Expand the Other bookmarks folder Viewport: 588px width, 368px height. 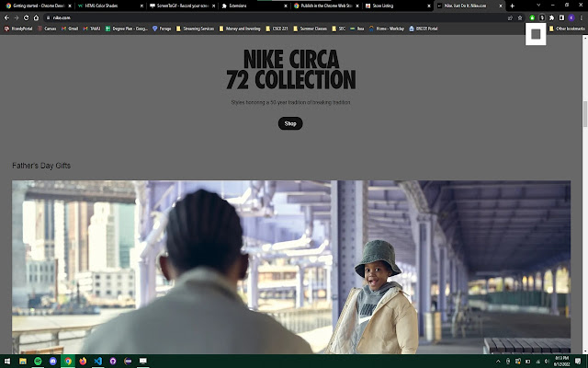[567, 29]
